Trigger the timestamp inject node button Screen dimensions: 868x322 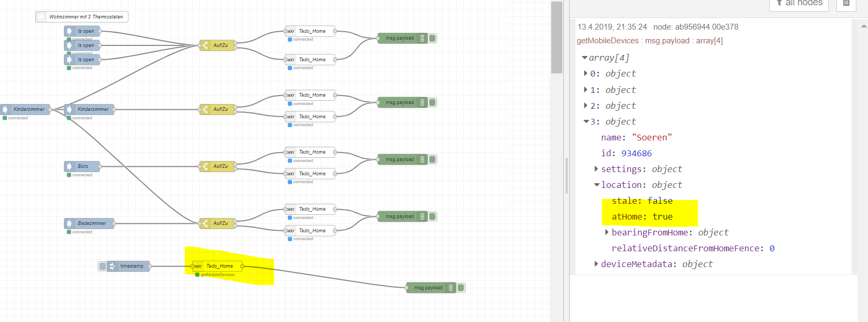102,266
